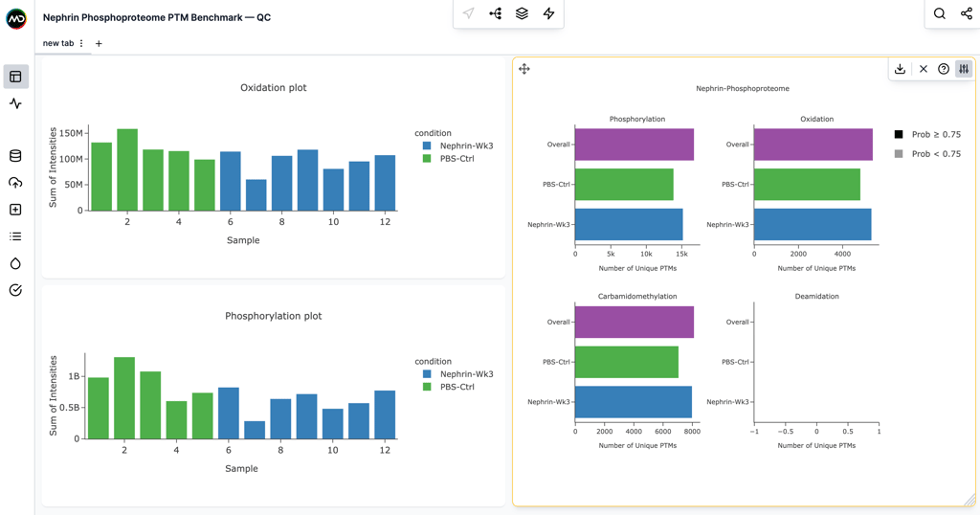Open search with the magnifier icon
Viewport: 980px width, 515px height.
click(x=940, y=13)
